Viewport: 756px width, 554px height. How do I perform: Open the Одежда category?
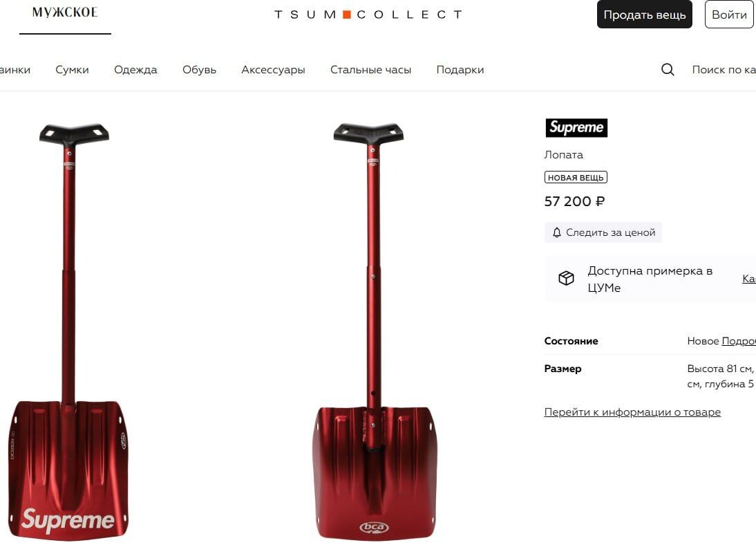click(x=135, y=69)
